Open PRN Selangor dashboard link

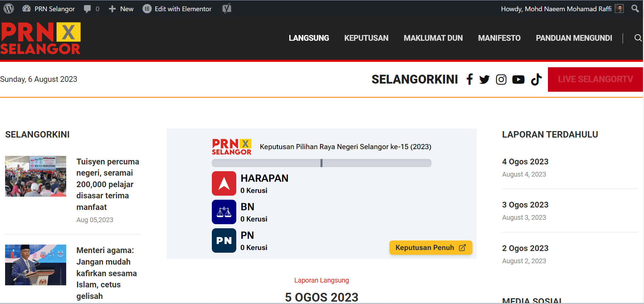pyautogui.click(x=49, y=9)
